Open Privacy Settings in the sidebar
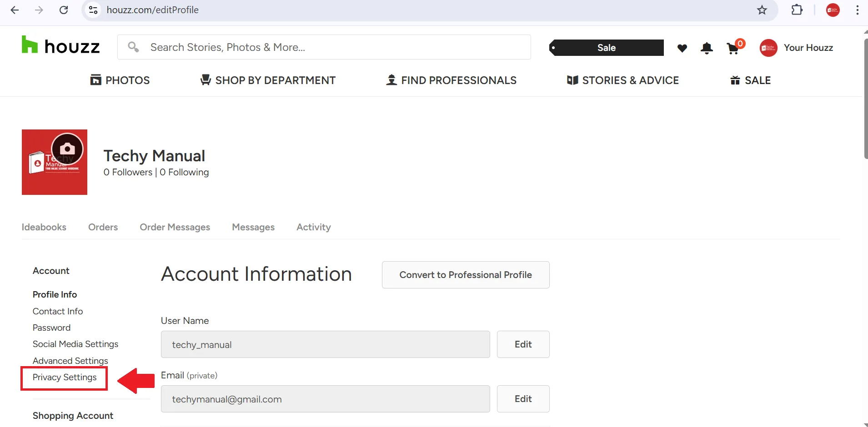Viewport: 868px width, 427px height. point(64,377)
